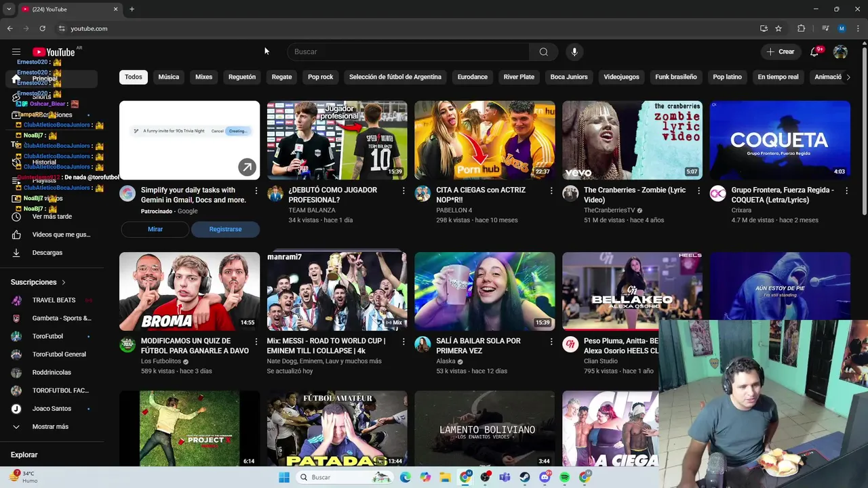This screenshot has width=868, height=488.
Task: Select the Eurodance filter chip
Action: [x=473, y=77]
